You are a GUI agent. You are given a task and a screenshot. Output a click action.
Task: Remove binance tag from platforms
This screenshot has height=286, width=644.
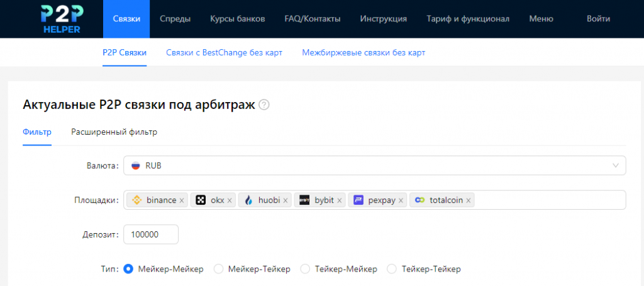pyautogui.click(x=182, y=200)
